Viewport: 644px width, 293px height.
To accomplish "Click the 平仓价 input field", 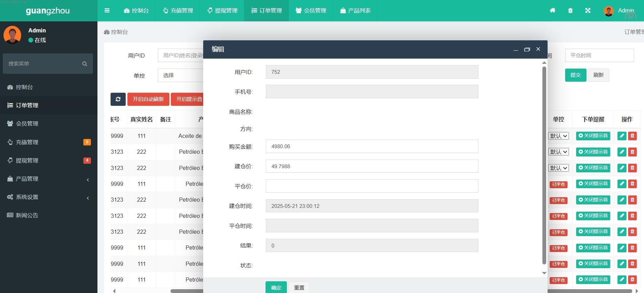I will (x=372, y=186).
